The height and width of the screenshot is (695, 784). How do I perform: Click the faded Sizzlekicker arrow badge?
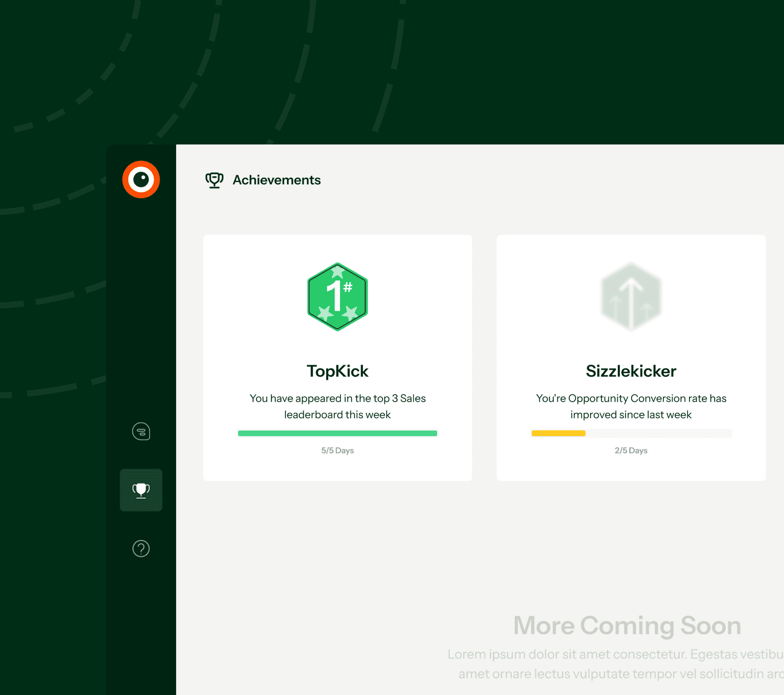point(631,296)
